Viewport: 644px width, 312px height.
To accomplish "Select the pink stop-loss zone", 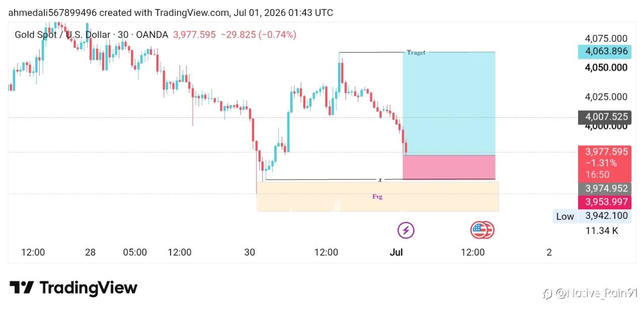I will (449, 168).
